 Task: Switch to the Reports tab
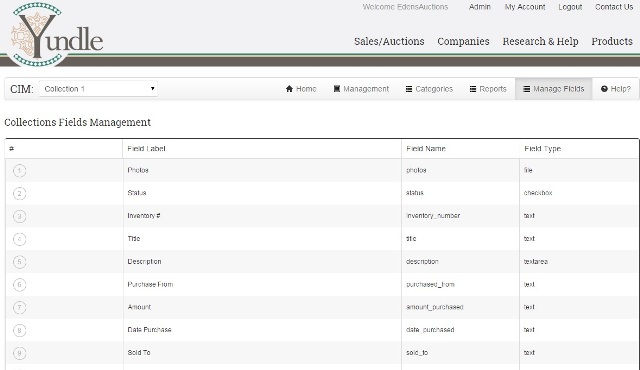point(488,89)
